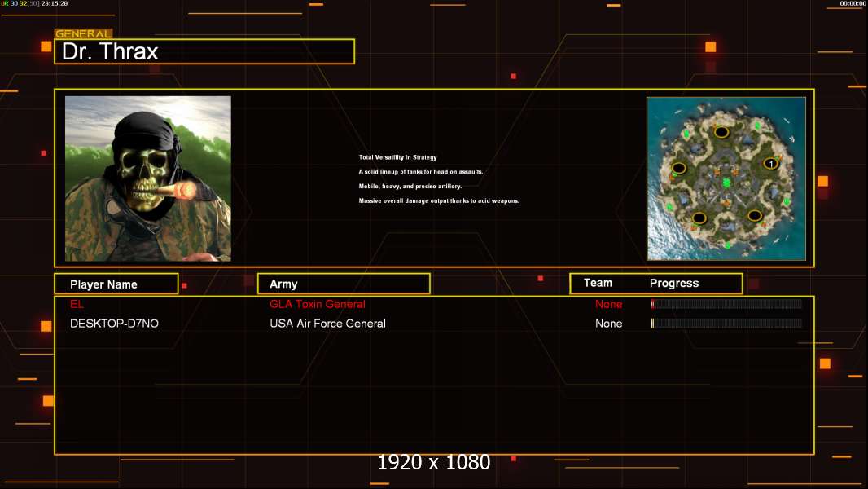Click the Mobile, heavy, and precise artillery line

pyautogui.click(x=410, y=186)
